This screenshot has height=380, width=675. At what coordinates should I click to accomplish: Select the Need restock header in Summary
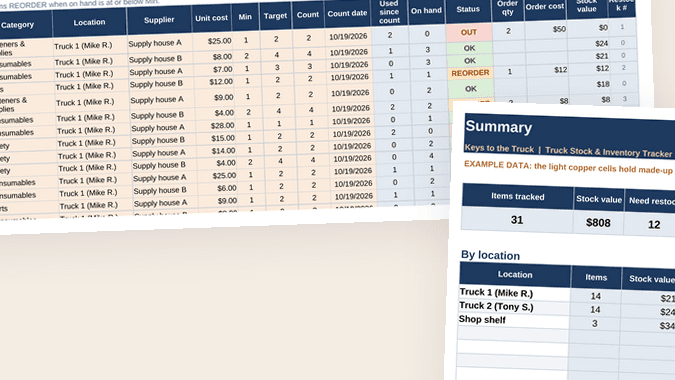[650, 201]
